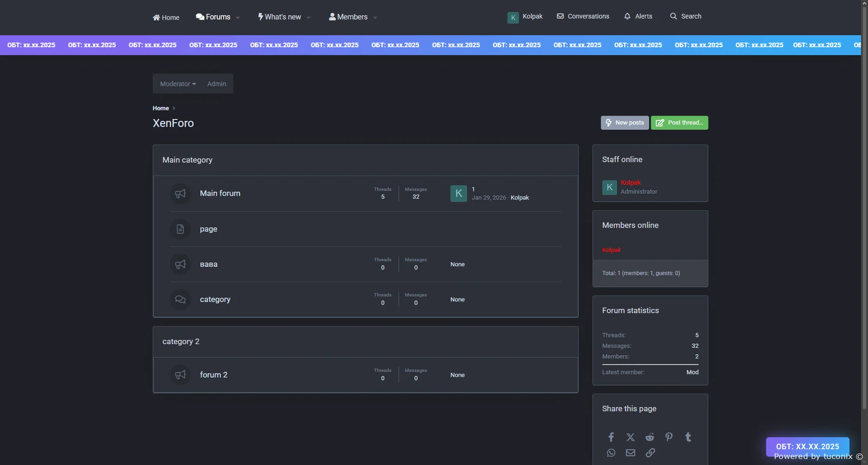Open Kolpak avatar in Main forum row
Viewport: 868px width, 465px height.
tap(459, 194)
